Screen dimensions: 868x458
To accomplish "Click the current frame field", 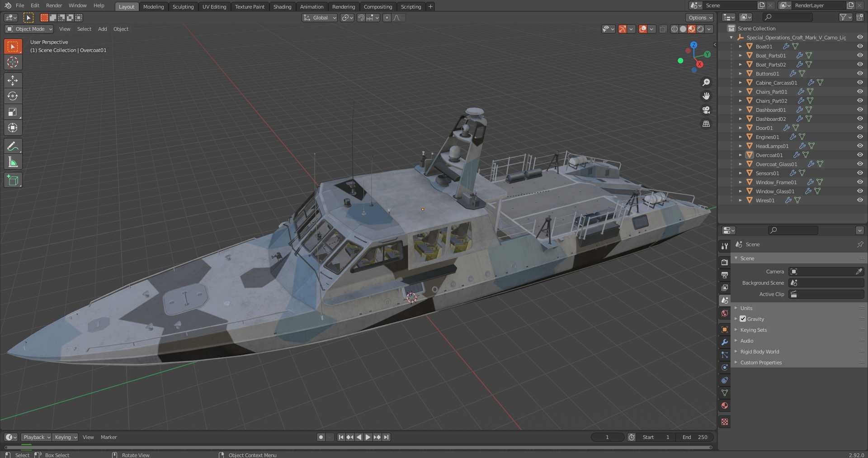I will coord(607,437).
